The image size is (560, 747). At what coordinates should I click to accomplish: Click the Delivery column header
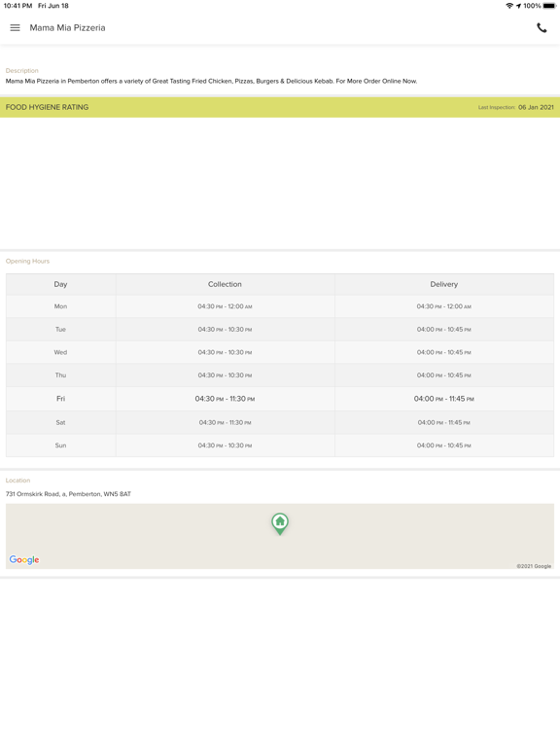[443, 284]
